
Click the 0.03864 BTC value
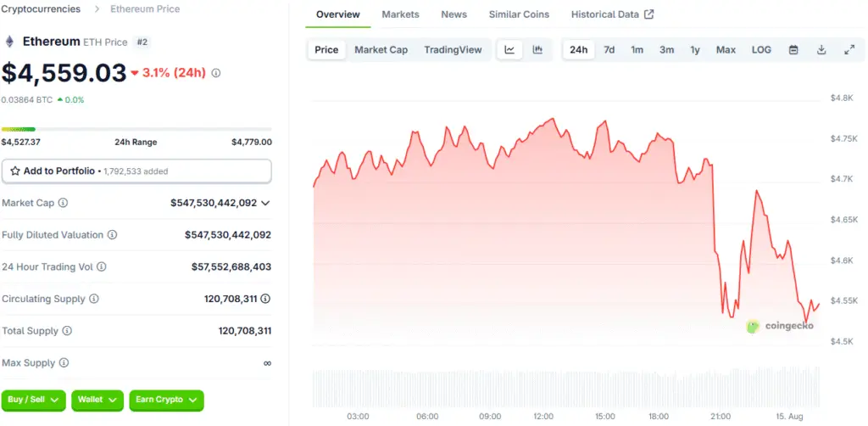27,100
